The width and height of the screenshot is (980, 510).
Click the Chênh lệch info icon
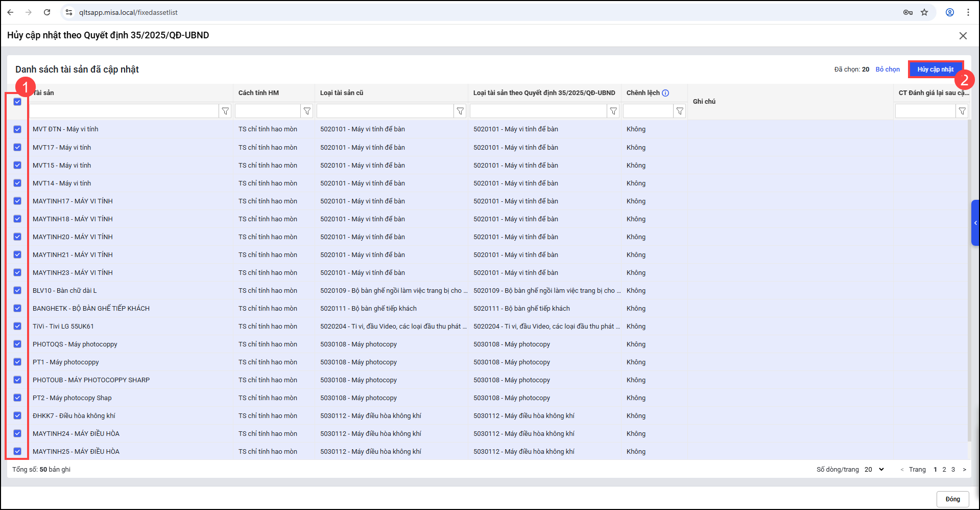point(665,93)
